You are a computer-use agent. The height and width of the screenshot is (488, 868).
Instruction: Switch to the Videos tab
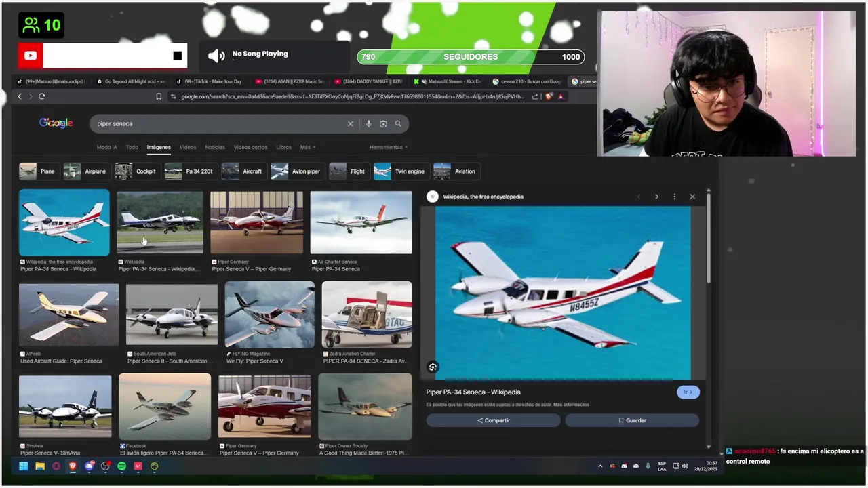tap(188, 147)
